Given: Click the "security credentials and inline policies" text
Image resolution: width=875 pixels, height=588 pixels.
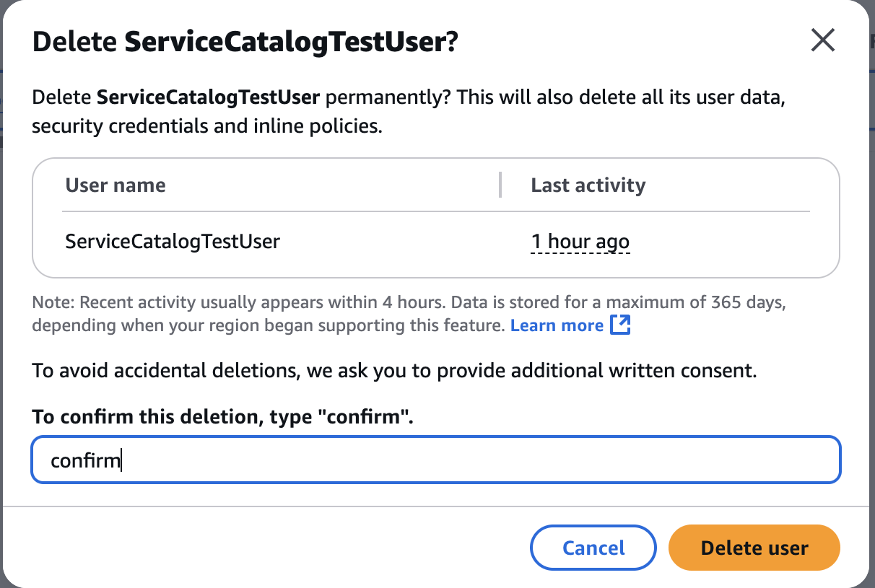Looking at the screenshot, I should click(206, 126).
